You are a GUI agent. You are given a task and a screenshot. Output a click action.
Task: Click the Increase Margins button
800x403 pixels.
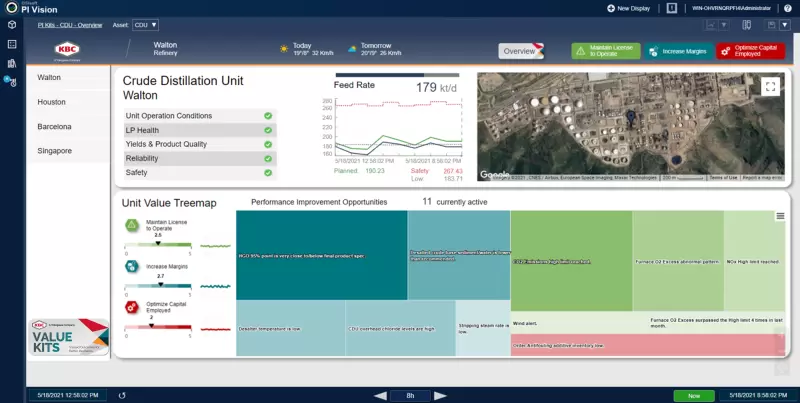677,51
